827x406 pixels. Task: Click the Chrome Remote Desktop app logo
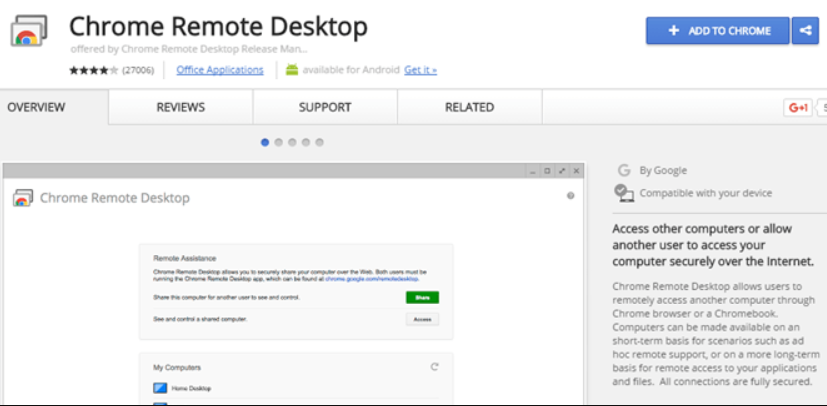tap(28, 30)
